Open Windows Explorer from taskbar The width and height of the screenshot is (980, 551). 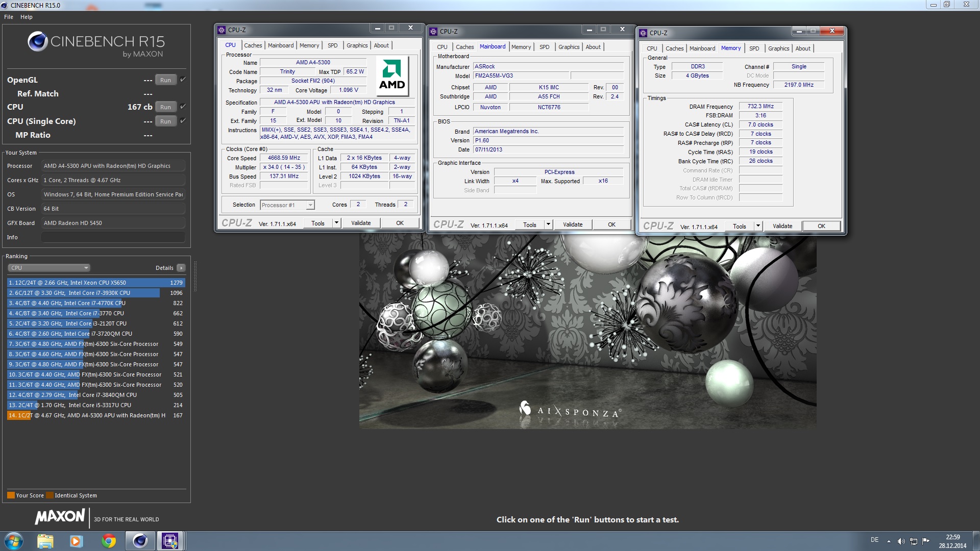[45, 541]
